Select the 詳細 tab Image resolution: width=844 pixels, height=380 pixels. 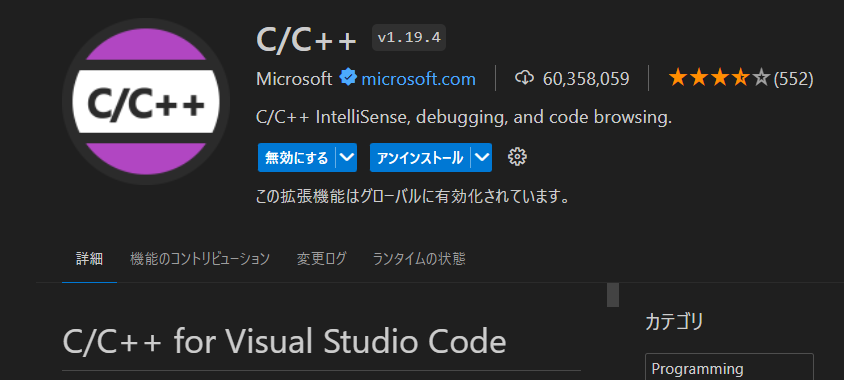89,259
